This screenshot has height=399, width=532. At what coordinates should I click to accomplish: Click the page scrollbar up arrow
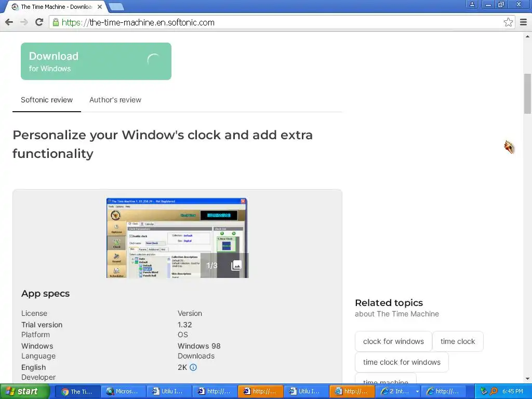click(528, 36)
